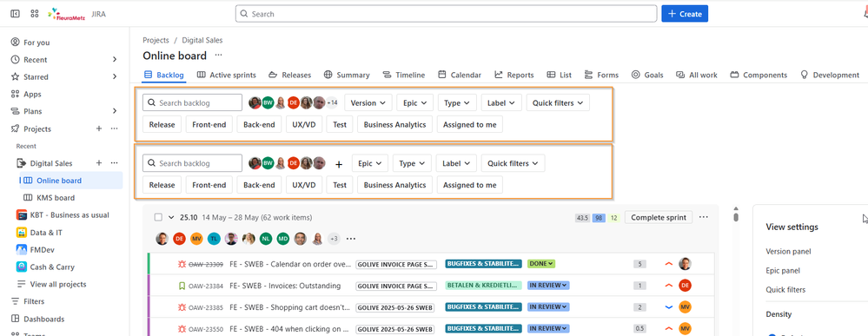Switch to the Timeline tab
The height and width of the screenshot is (336, 868).
[x=403, y=75]
